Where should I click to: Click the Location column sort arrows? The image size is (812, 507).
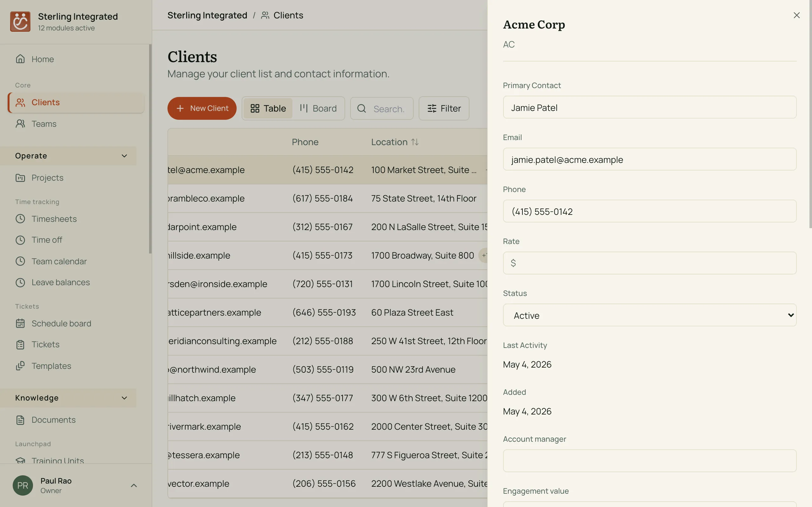(x=415, y=142)
